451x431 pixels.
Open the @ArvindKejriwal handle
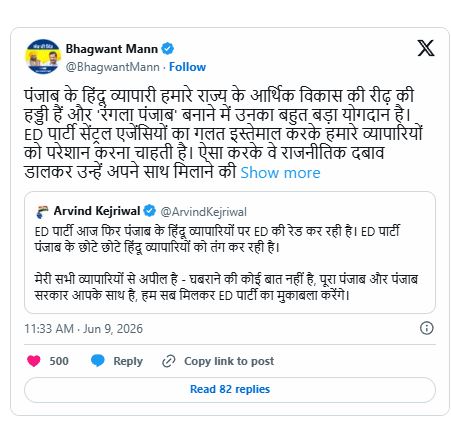203,212
